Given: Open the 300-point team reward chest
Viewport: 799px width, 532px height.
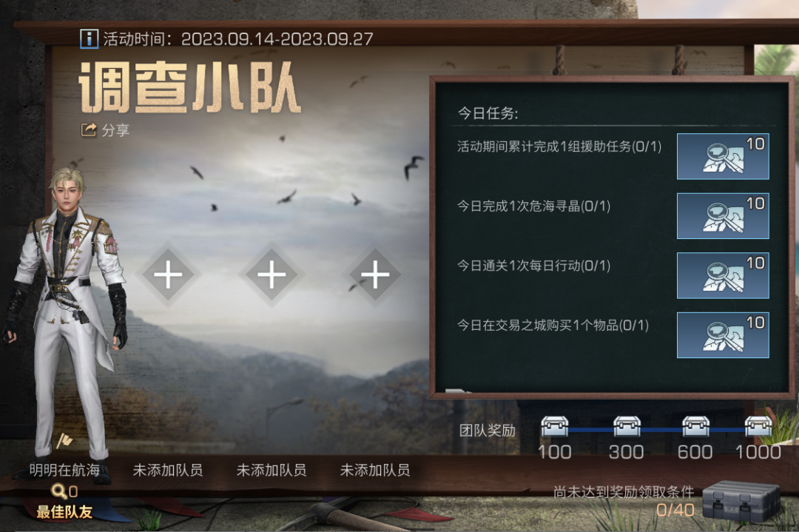Looking at the screenshot, I should [627, 427].
